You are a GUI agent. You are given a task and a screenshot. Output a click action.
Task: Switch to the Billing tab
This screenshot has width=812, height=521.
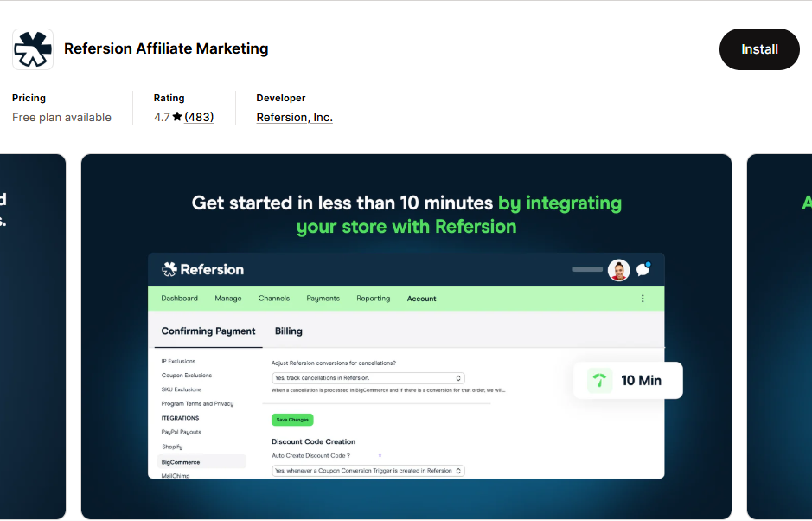point(289,331)
